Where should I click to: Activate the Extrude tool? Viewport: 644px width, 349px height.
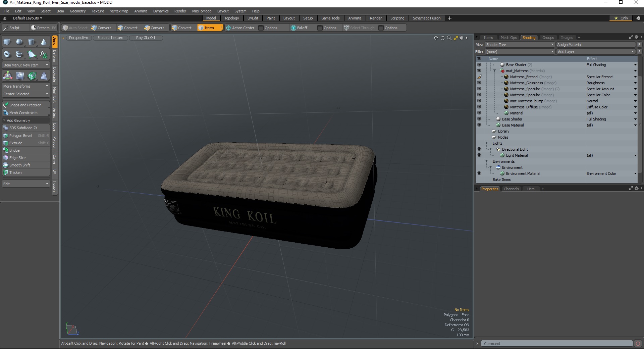coord(26,143)
